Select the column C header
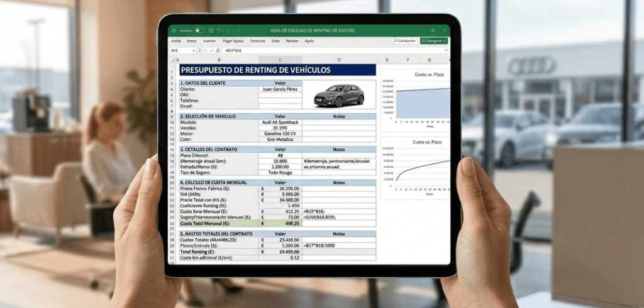The image size is (644, 308). click(x=280, y=60)
